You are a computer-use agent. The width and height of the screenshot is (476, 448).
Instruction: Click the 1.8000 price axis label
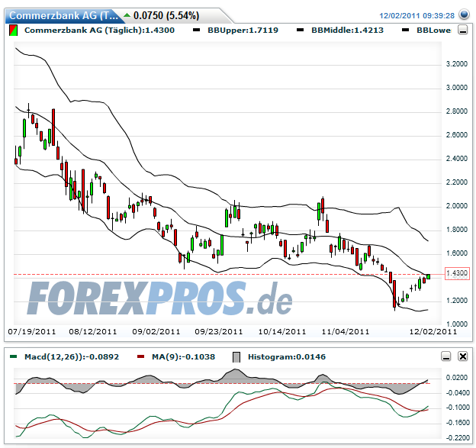(457, 230)
